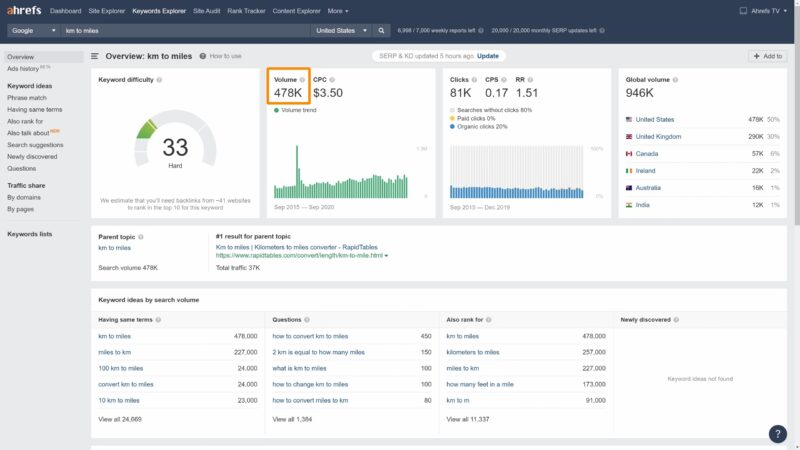This screenshot has width=800, height=450.
Task: Select Phrase match in sidebar
Action: 26,98
